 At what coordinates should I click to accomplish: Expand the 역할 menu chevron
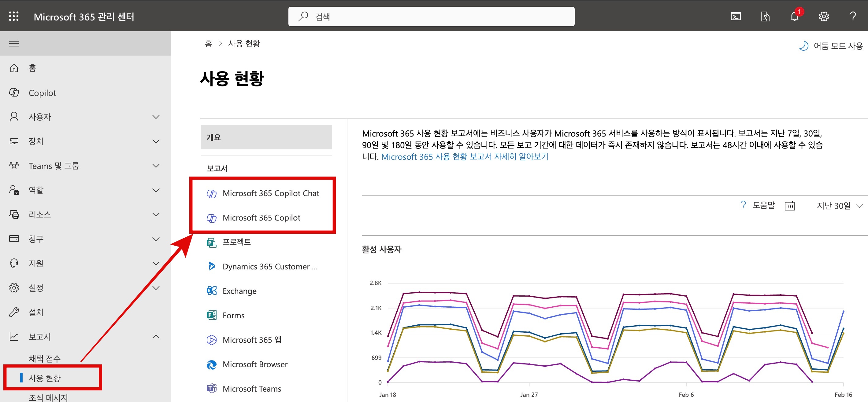coord(156,190)
